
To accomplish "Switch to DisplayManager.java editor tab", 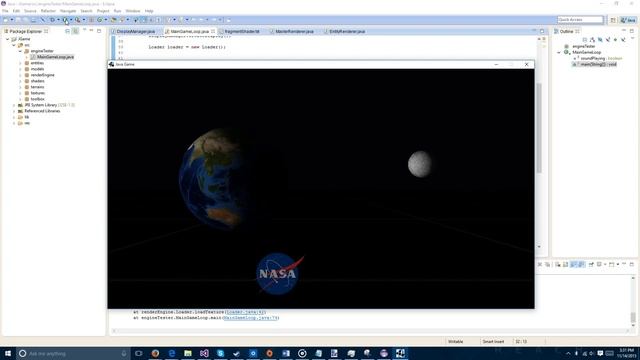I will 136,31.
